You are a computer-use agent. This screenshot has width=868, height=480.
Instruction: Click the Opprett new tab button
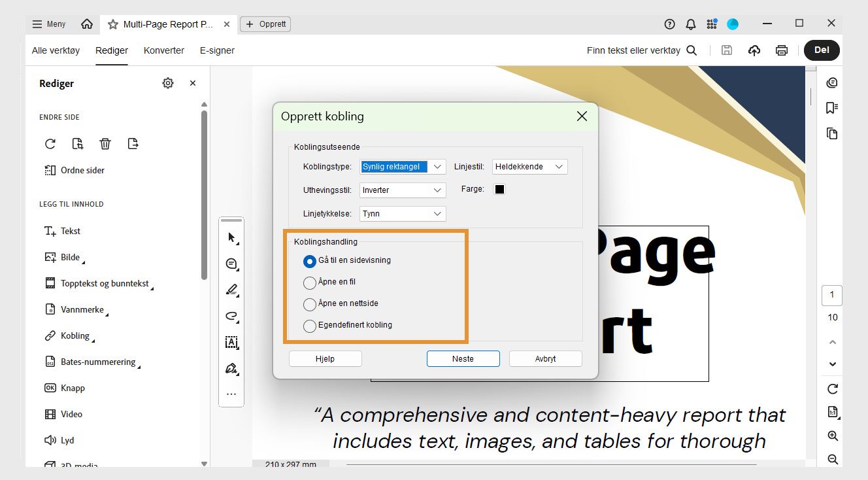[265, 24]
